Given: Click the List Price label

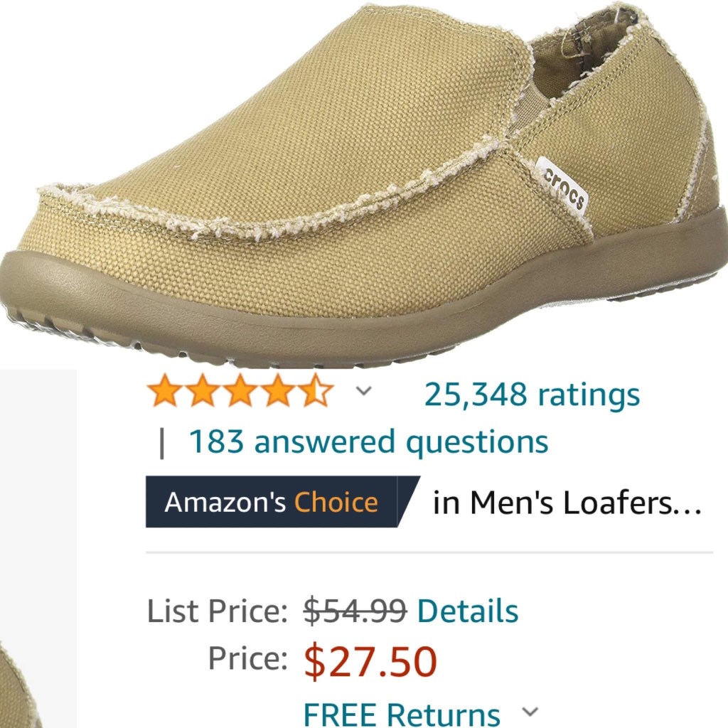Looking at the screenshot, I should [218, 611].
